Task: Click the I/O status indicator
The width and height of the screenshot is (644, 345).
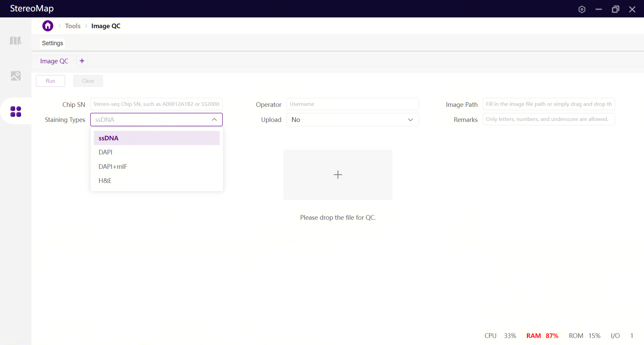Action: 622,336
